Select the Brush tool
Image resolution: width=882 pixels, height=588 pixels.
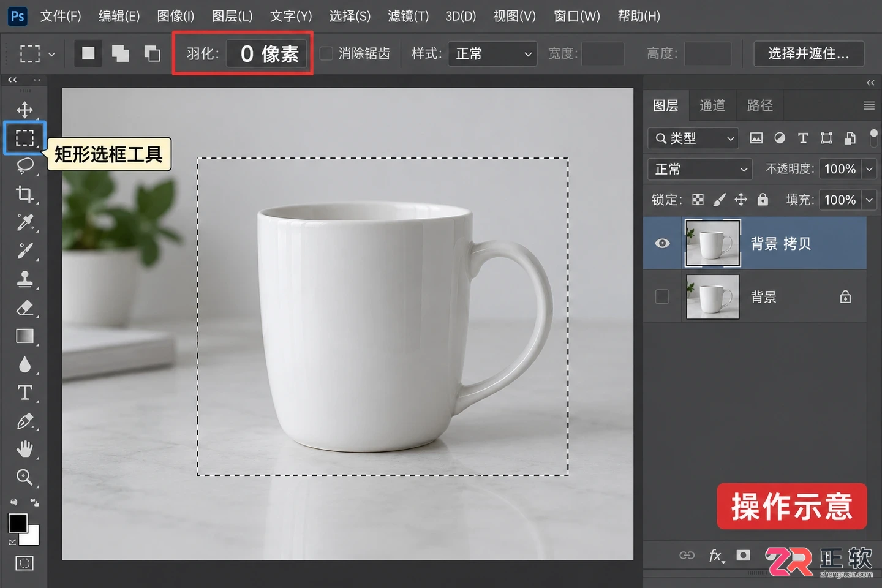point(24,251)
